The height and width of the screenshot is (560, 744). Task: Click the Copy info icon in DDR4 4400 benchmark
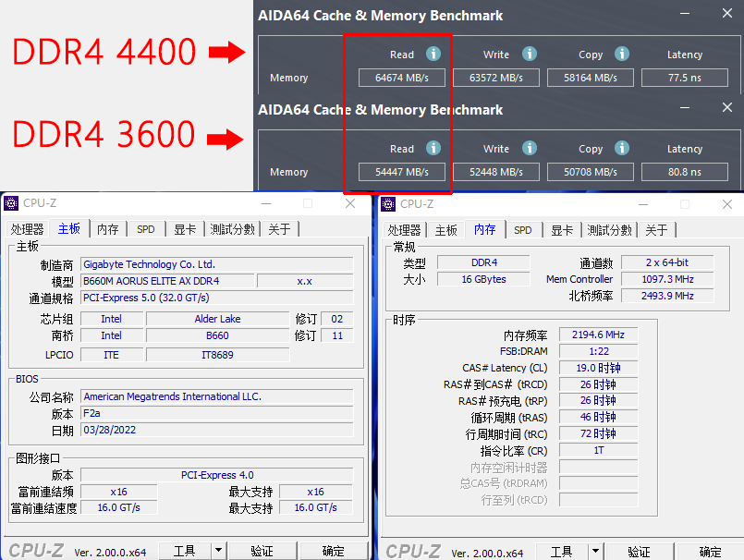[x=620, y=53]
